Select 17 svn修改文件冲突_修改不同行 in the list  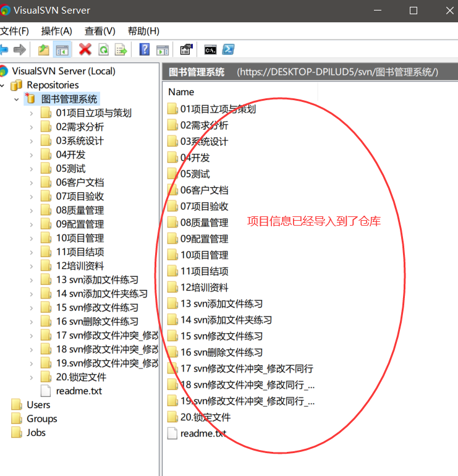(247, 368)
